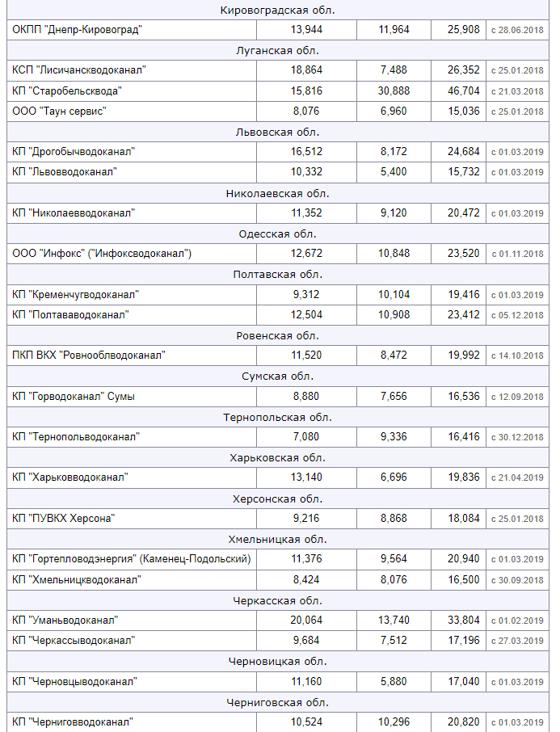Click the Кировоградская обл. region header

[278, 10]
